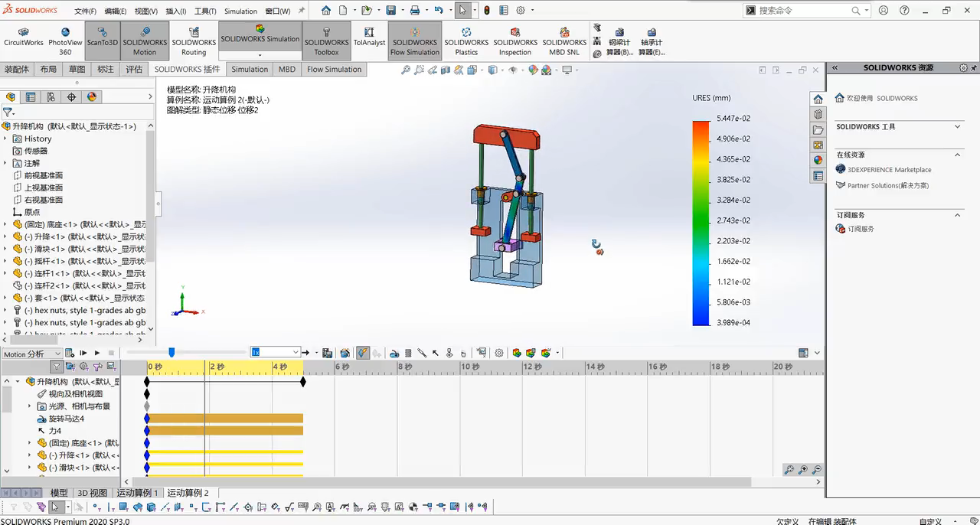Select 旋转马达4 in motion tree
This screenshot has width=980, height=525.
tap(67, 419)
